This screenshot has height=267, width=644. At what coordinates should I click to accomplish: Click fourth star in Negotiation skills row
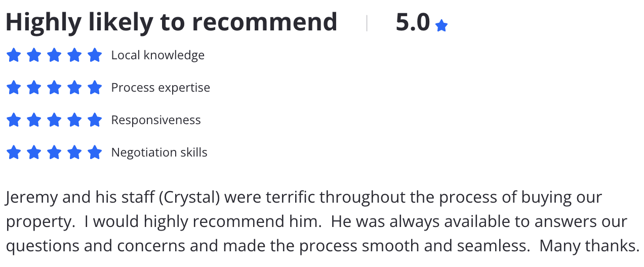point(74,152)
